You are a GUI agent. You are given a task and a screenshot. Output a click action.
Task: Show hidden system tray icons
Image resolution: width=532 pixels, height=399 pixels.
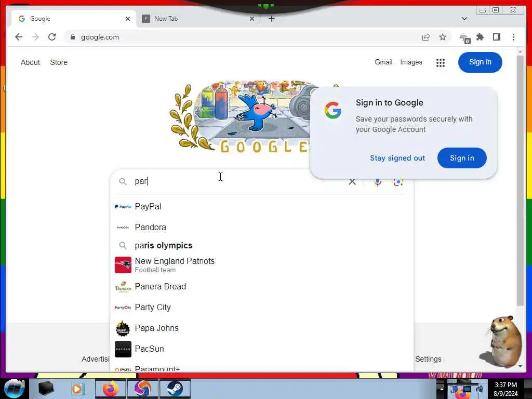(x=442, y=389)
